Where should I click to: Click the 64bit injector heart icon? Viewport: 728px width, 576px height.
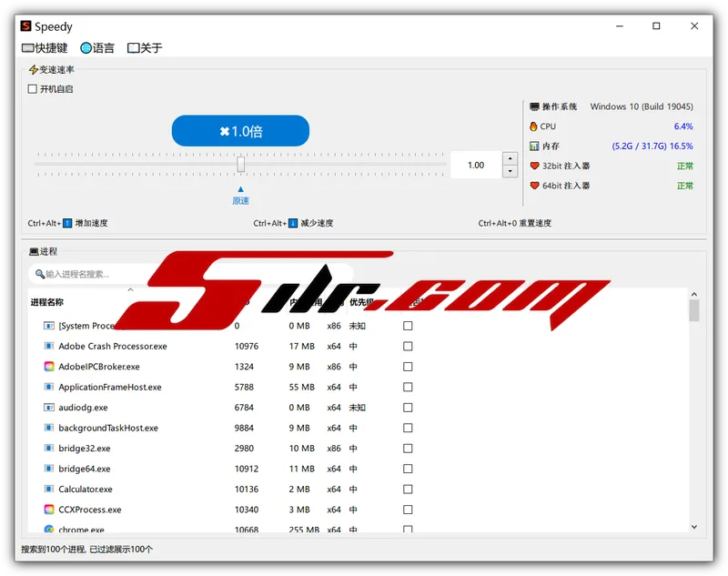pos(534,186)
